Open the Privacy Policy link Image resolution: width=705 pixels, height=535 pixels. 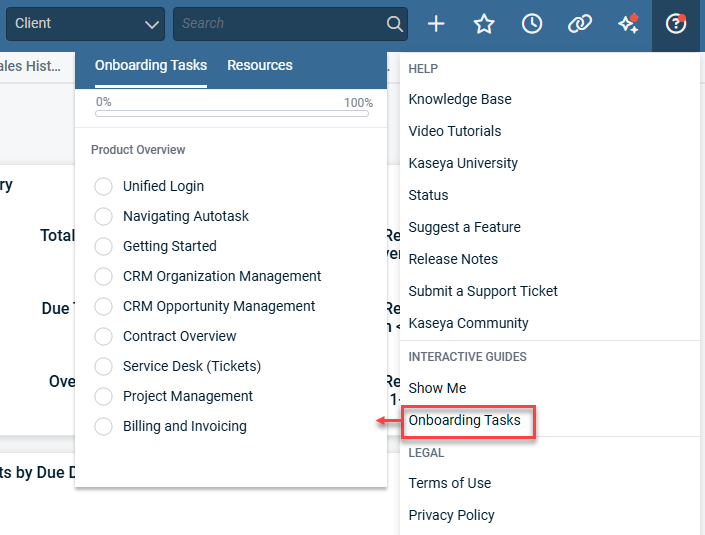coord(451,515)
